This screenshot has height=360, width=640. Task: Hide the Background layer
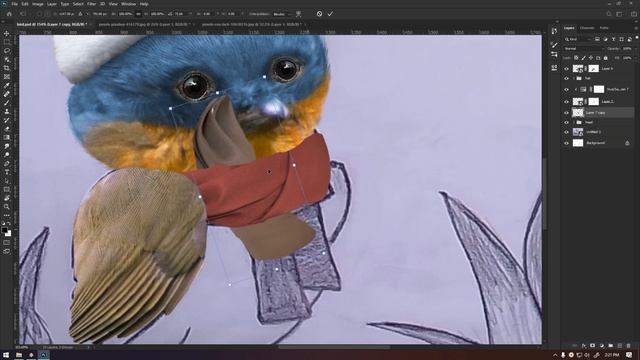coord(566,143)
